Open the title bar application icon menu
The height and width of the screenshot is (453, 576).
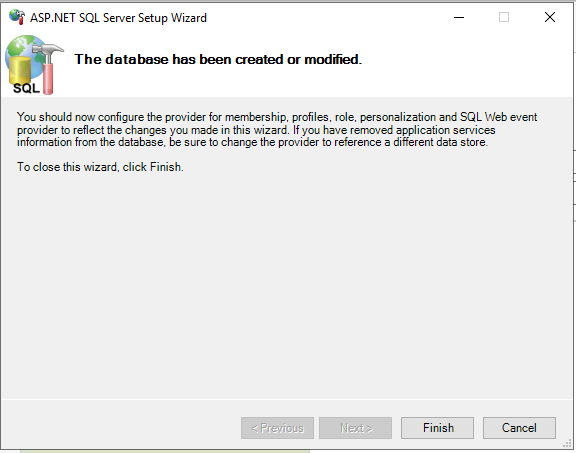tap(17, 17)
